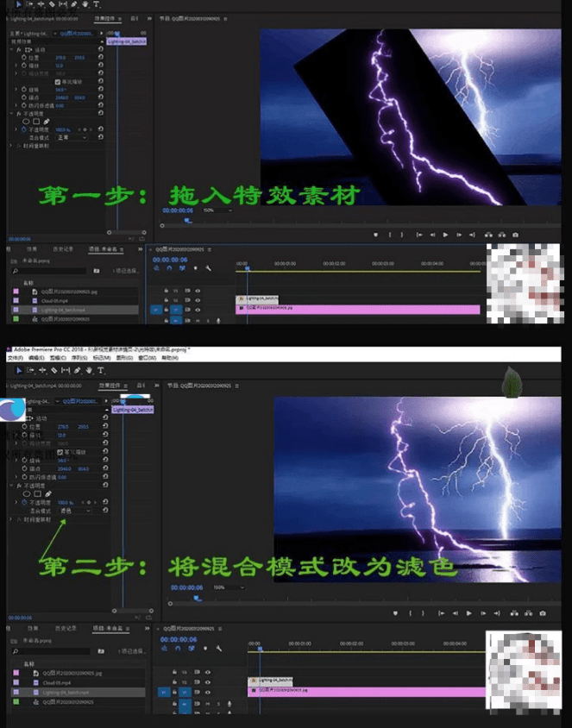Create an ellipse mask in the lower Opacity section

pyautogui.click(x=27, y=493)
